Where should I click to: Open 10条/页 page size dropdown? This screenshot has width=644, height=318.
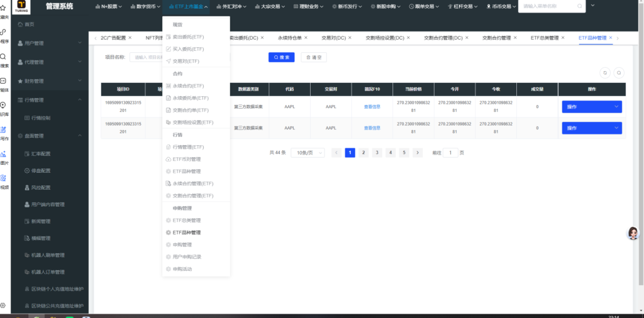pyautogui.click(x=308, y=153)
